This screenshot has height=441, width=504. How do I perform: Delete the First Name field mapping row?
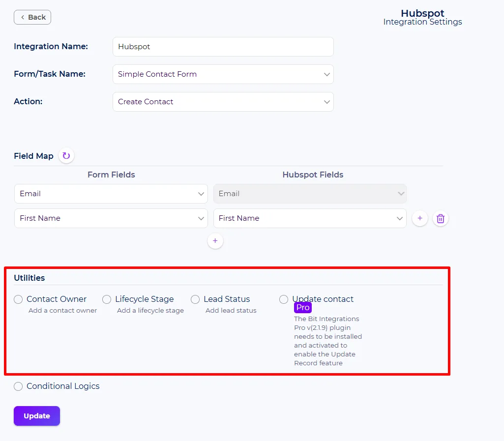(441, 219)
